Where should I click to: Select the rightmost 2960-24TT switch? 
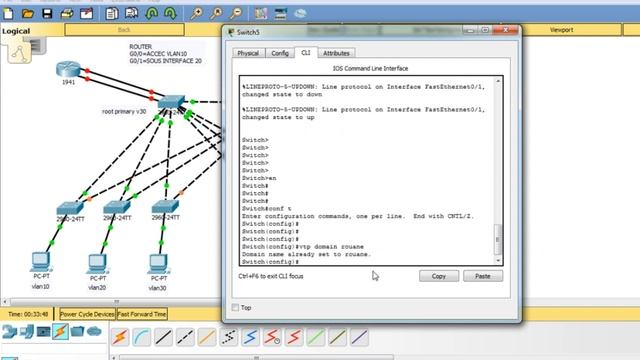(x=165, y=207)
